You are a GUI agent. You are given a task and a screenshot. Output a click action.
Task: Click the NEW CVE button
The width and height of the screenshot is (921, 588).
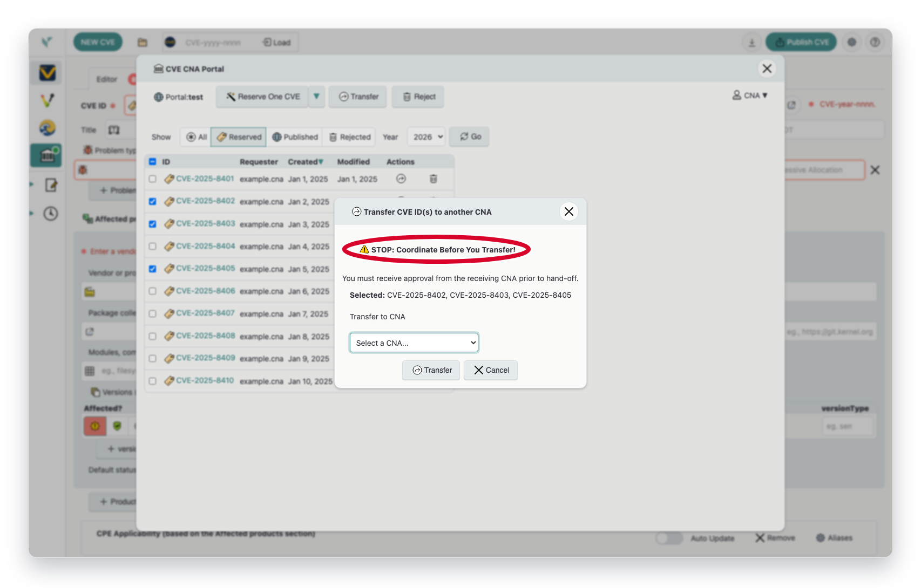coord(98,42)
